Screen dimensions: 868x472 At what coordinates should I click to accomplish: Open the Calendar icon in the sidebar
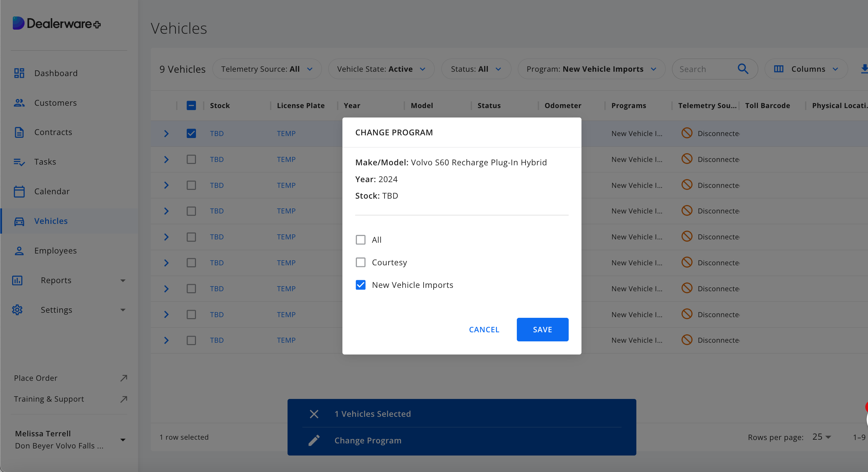point(19,191)
